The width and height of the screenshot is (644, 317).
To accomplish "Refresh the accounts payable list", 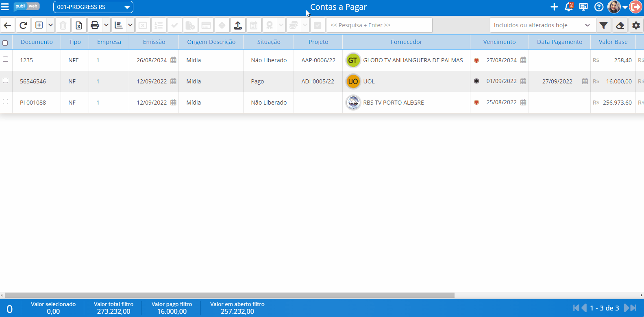I will (x=23, y=25).
